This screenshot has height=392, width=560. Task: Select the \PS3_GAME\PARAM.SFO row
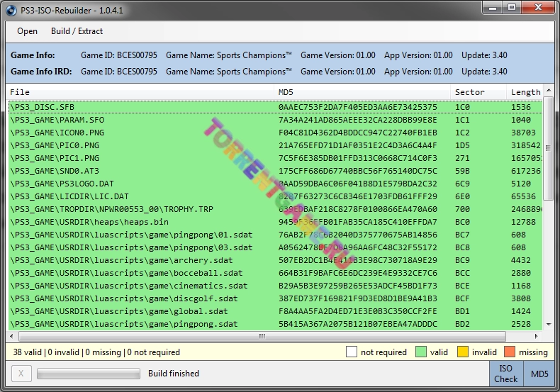click(142, 120)
